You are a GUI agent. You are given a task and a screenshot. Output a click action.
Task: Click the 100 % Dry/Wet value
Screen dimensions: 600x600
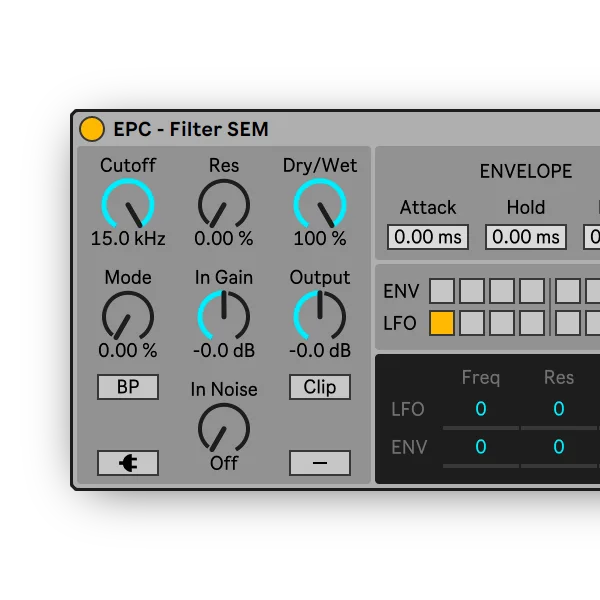click(320, 238)
